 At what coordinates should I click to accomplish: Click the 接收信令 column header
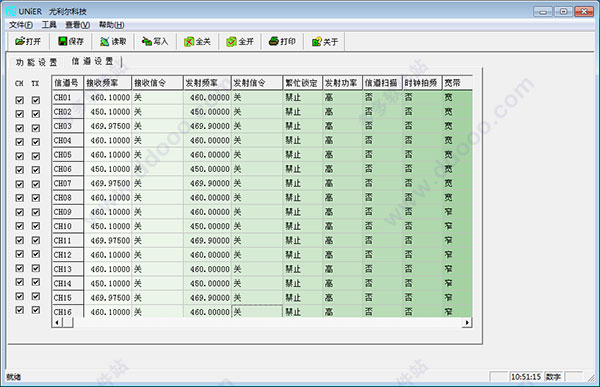158,83
